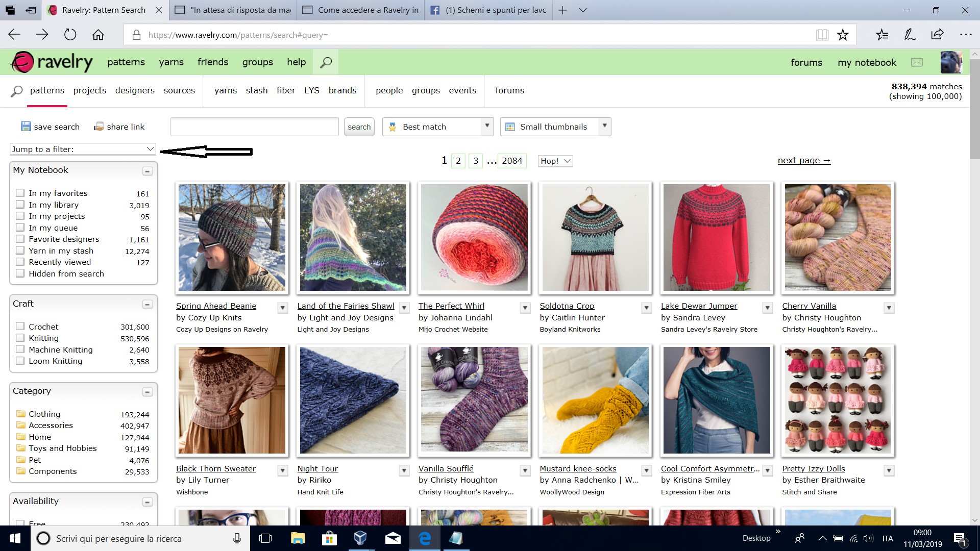Click the Ravelry logo icon
This screenshot has height=551, width=980.
[22, 62]
